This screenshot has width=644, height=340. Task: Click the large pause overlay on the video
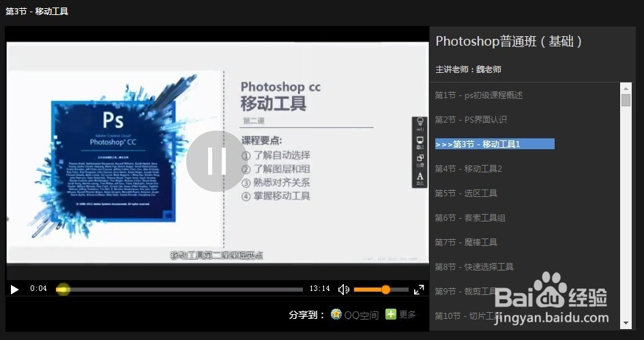coord(217,161)
